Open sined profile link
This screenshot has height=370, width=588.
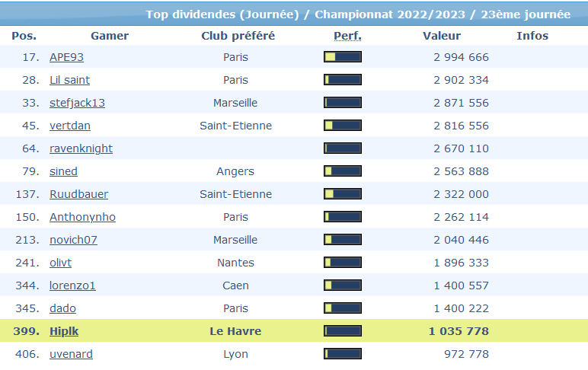tap(63, 171)
